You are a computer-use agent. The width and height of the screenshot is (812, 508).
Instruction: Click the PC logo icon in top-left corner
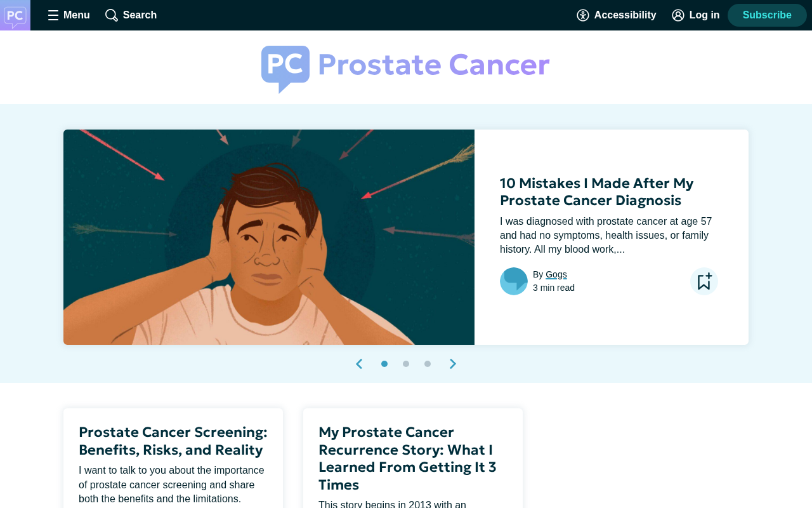point(15,15)
